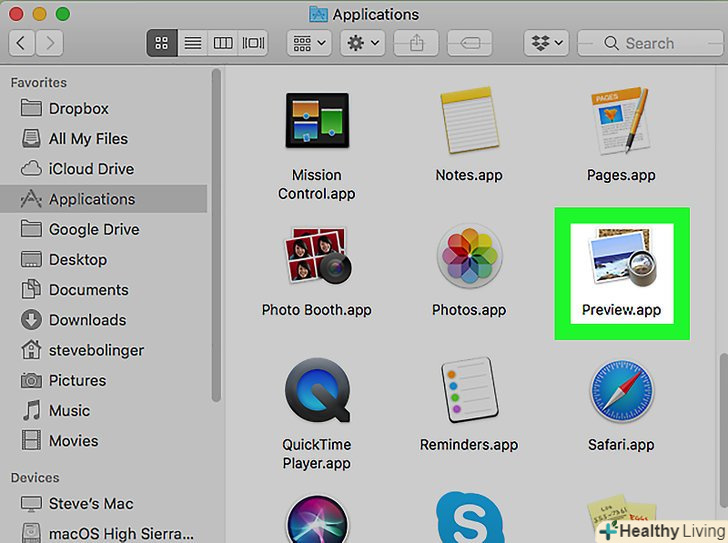Click the Reminders.app file name
The image size is (728, 543).
469,445
